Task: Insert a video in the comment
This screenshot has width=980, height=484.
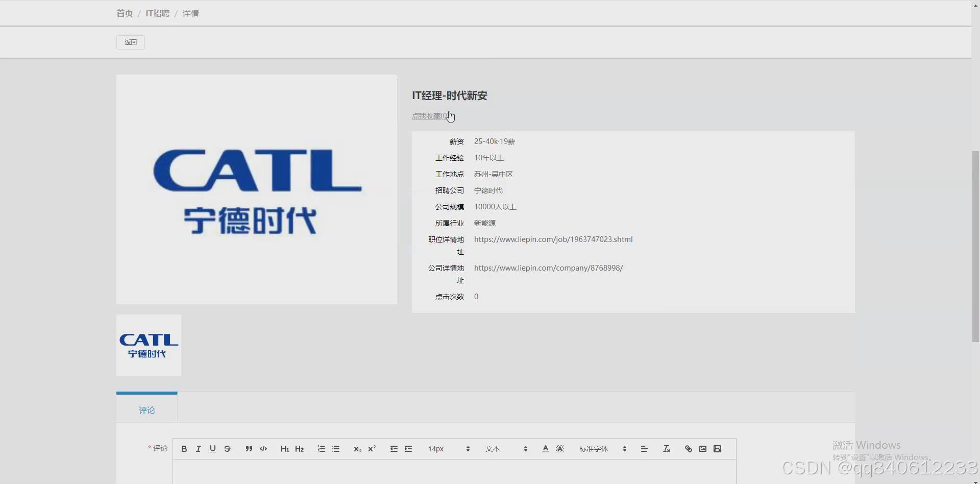Action: [x=717, y=449]
